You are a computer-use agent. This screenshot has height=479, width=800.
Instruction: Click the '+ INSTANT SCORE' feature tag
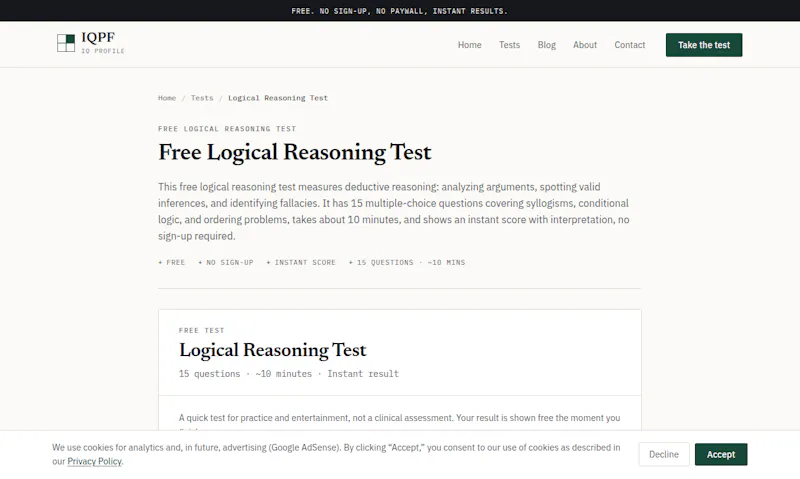click(x=301, y=262)
